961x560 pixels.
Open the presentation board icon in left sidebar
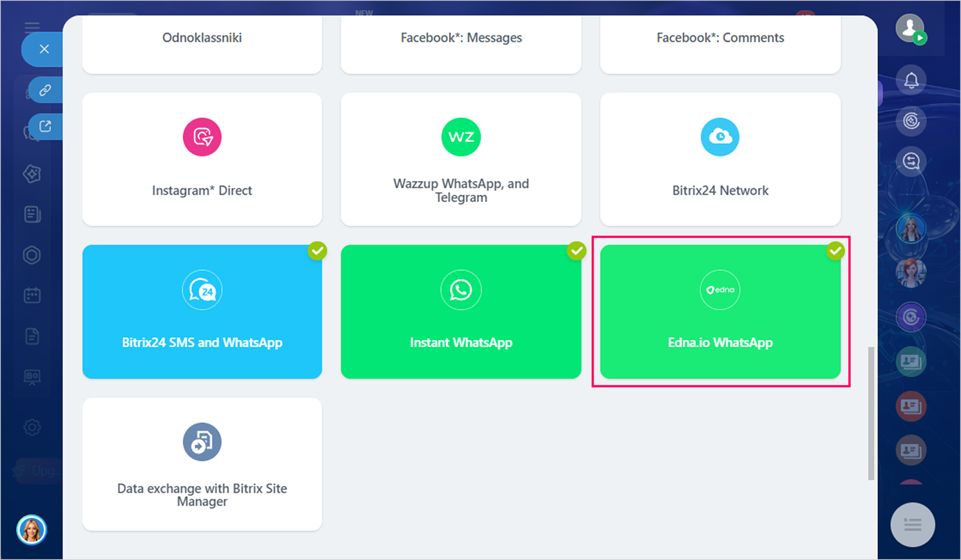32,377
